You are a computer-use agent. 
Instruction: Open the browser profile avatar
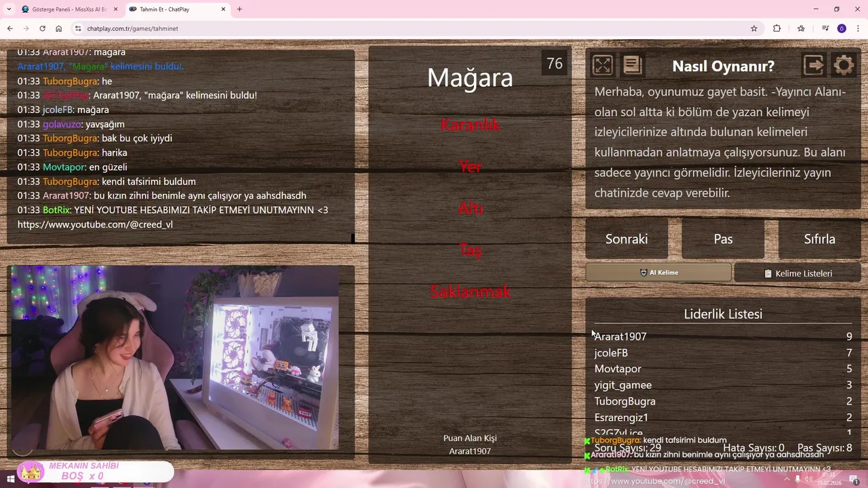(842, 28)
